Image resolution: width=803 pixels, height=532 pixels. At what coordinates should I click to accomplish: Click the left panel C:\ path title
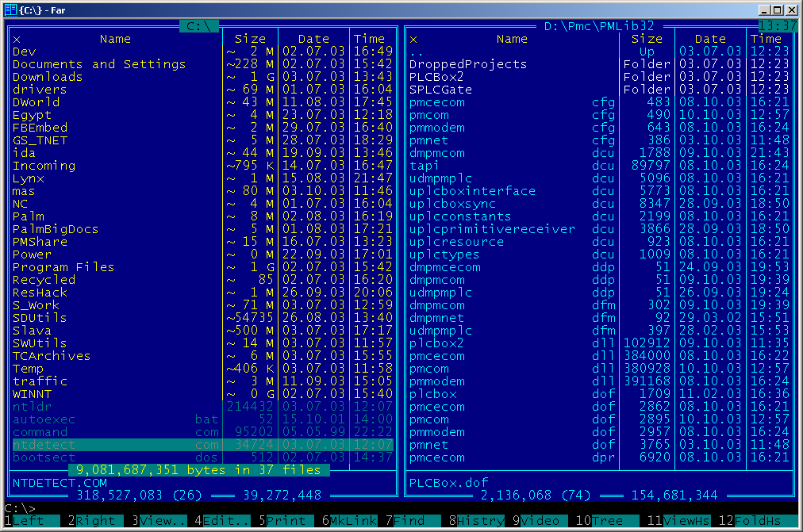[x=198, y=26]
